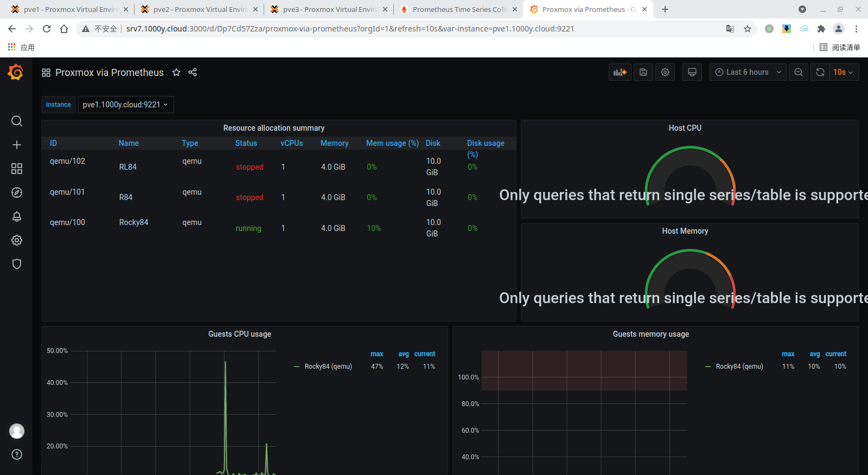Click the Host CPU panel title
The height and width of the screenshot is (475, 868).
[685, 128]
